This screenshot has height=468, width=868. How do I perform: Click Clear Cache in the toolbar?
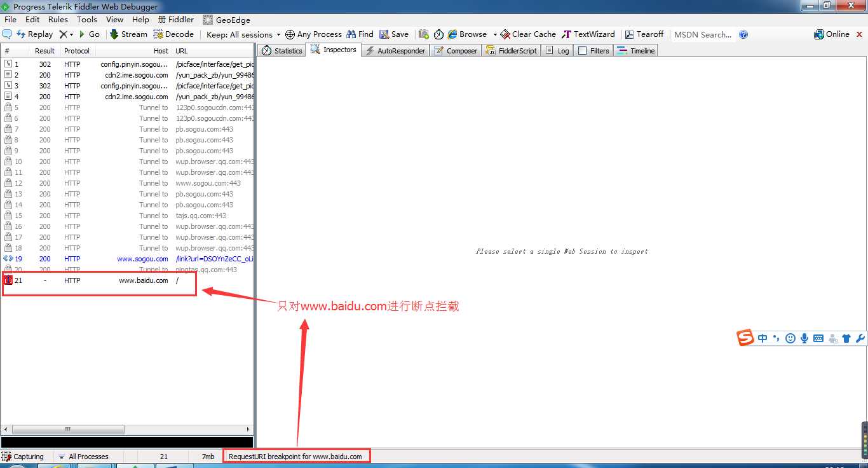click(528, 34)
